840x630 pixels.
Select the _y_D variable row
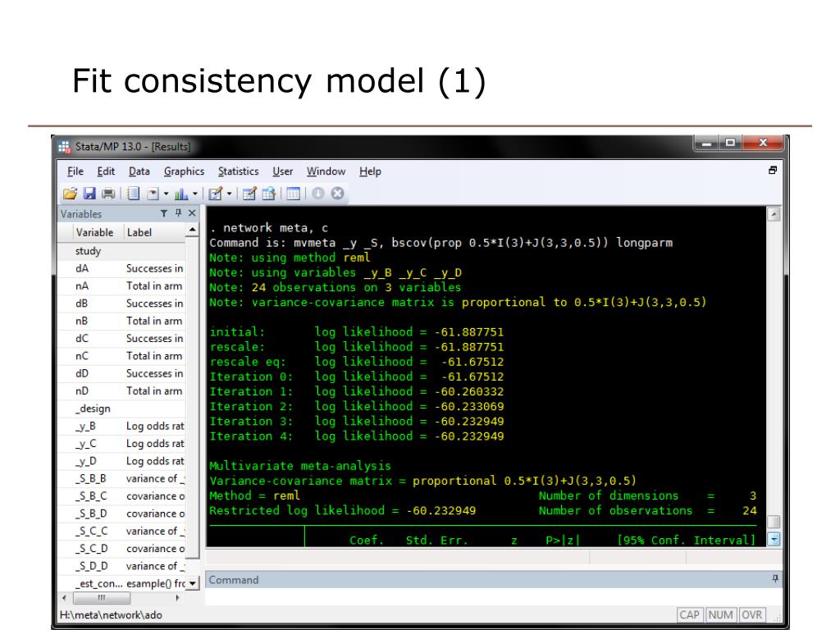122,461
